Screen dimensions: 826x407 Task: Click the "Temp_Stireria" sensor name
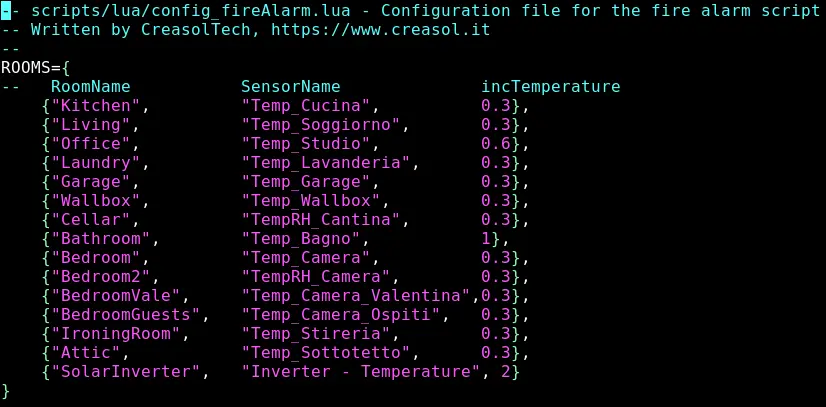(316, 333)
